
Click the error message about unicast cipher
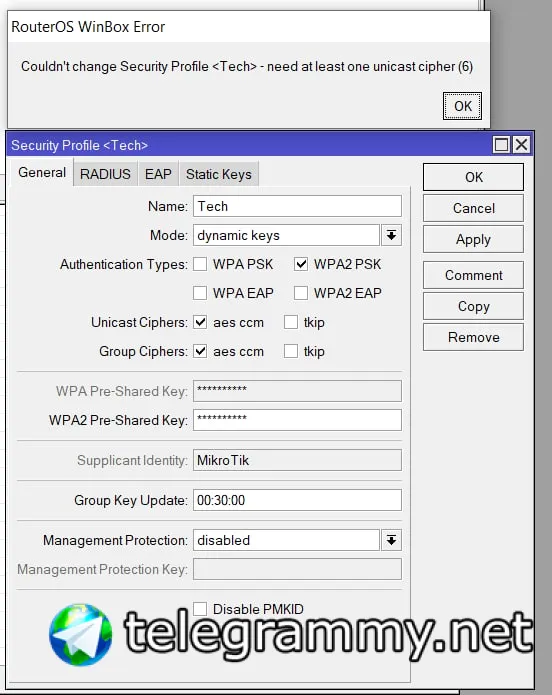(247, 66)
